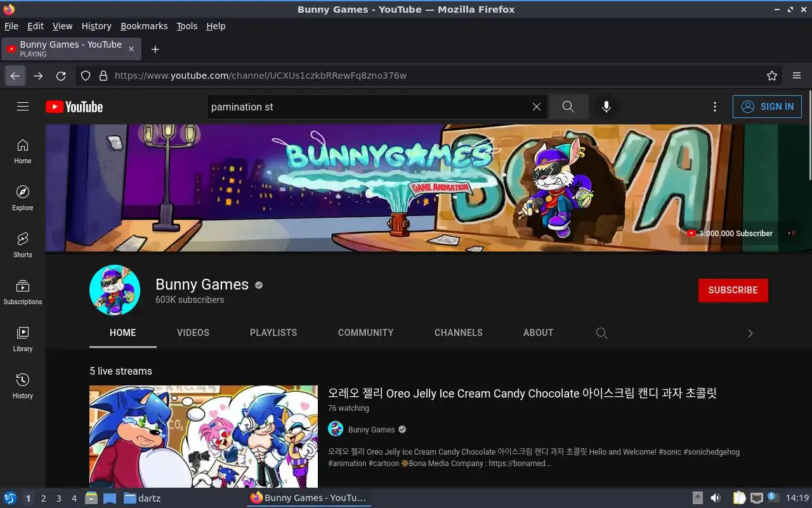The image size is (812, 508).
Task: Switch to the VIDEOS channel tab
Action: pyautogui.click(x=193, y=333)
